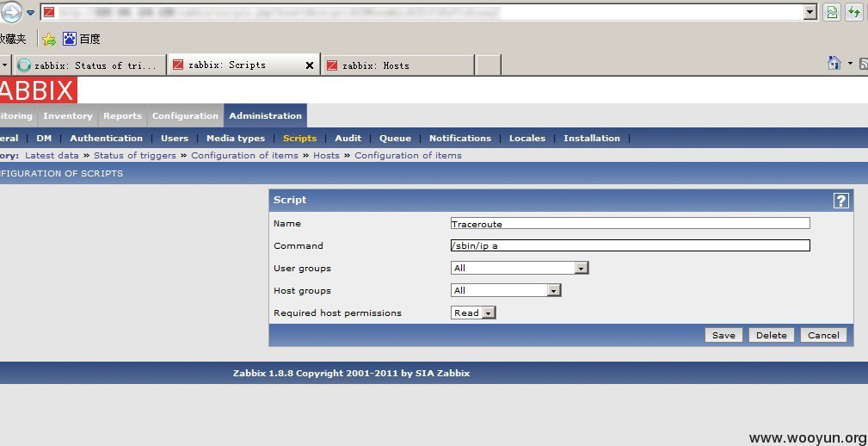Go to Installation submenu

click(592, 138)
